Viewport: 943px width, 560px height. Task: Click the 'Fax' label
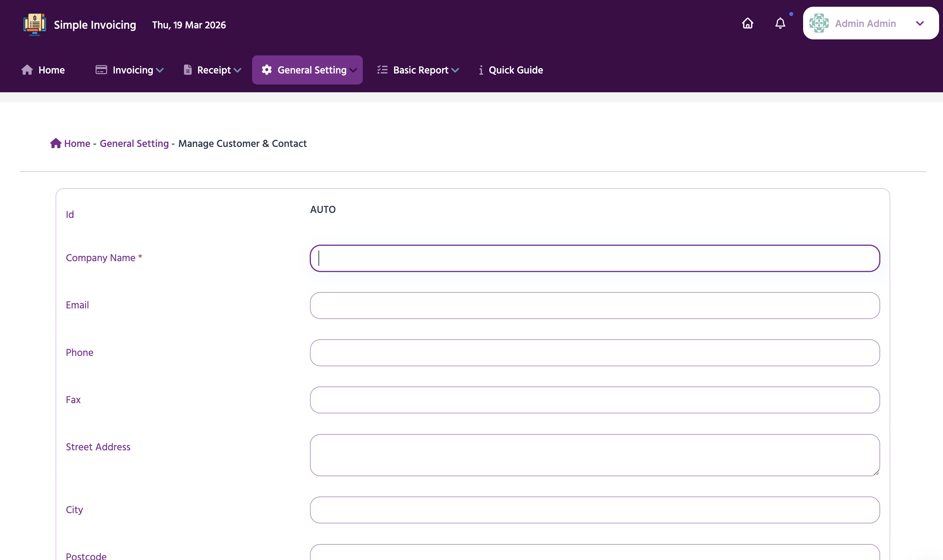[73, 400]
